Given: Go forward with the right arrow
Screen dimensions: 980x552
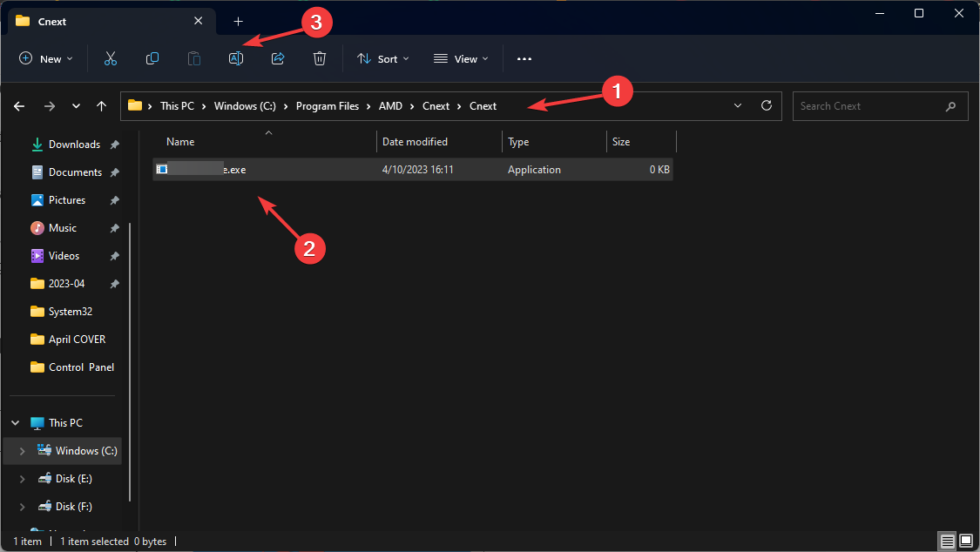Looking at the screenshot, I should point(50,106).
